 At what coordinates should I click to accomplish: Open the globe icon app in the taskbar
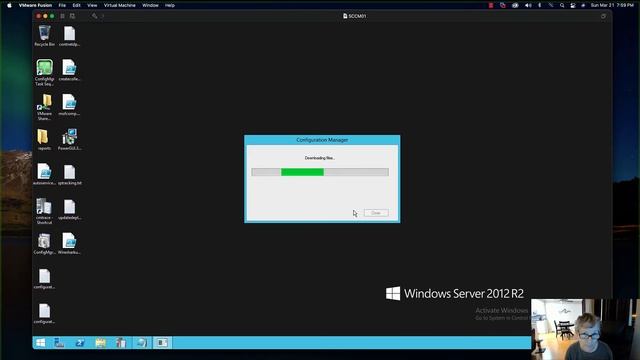[142, 342]
